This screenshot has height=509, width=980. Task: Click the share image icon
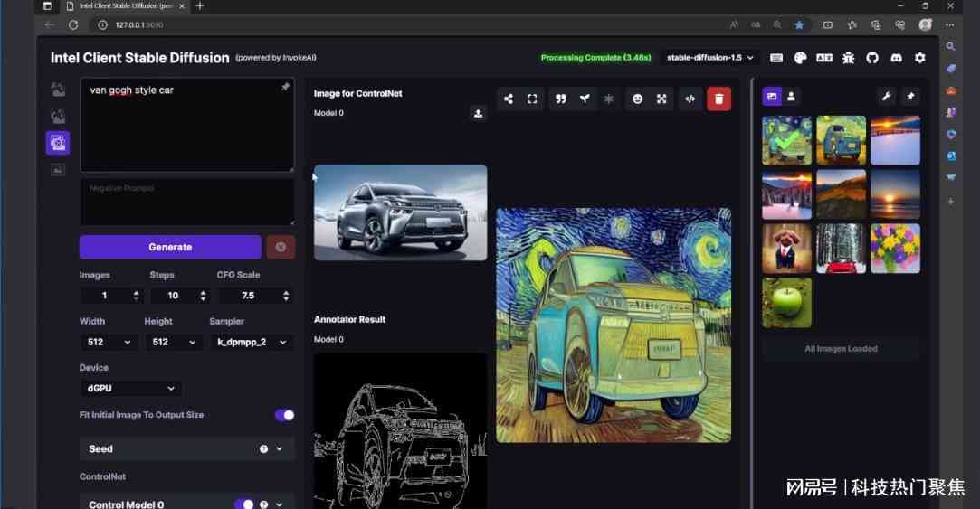click(x=509, y=99)
